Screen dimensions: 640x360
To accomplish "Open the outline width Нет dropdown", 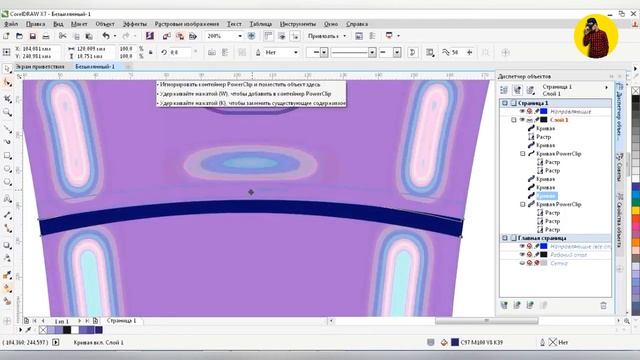I will pyautogui.click(x=296, y=52).
